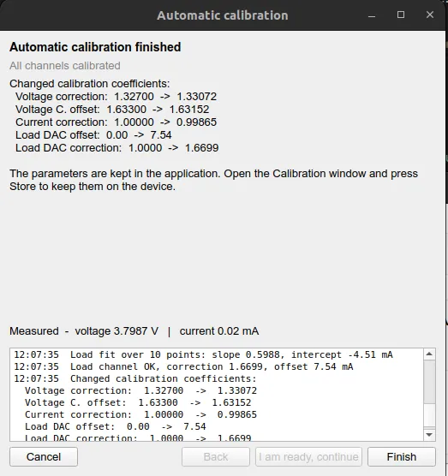Click the summary line 'Voltage correction: 1.32700 -> 1.33072'

(x=116, y=97)
